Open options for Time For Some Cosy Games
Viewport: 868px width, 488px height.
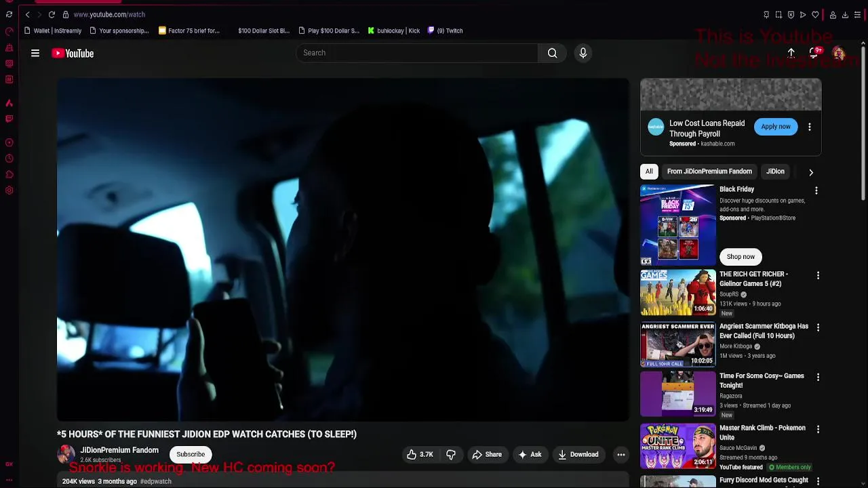818,377
